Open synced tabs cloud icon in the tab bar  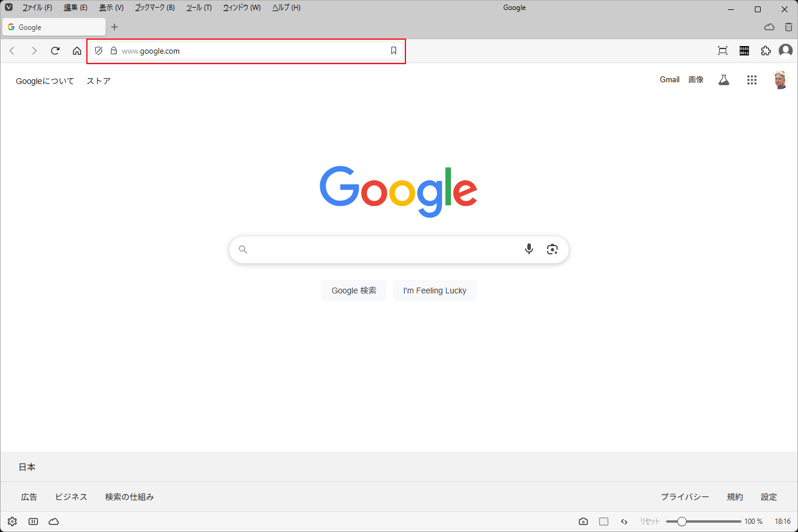tap(769, 27)
